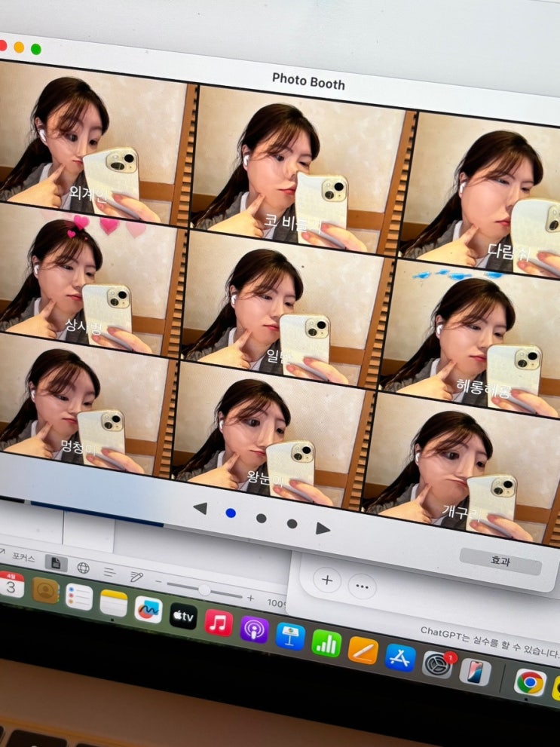Open System Settings with notification badge
The width and height of the screenshot is (560, 747).
click(437, 666)
